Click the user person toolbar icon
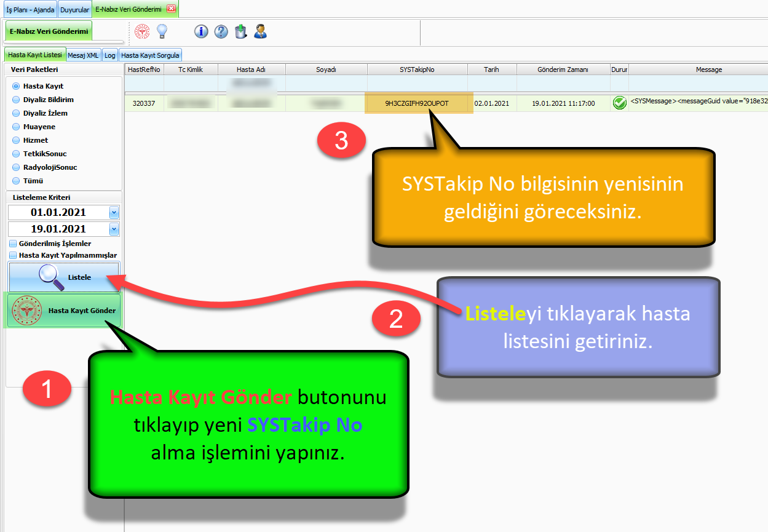This screenshot has height=532, width=768. (261, 31)
